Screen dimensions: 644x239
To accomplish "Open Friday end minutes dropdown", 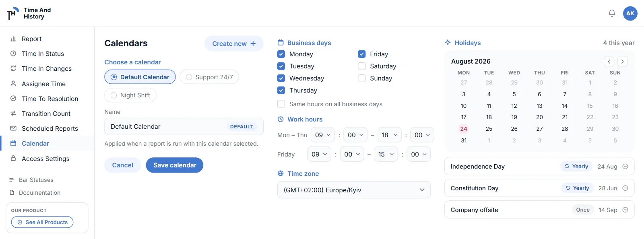I will point(419,154).
